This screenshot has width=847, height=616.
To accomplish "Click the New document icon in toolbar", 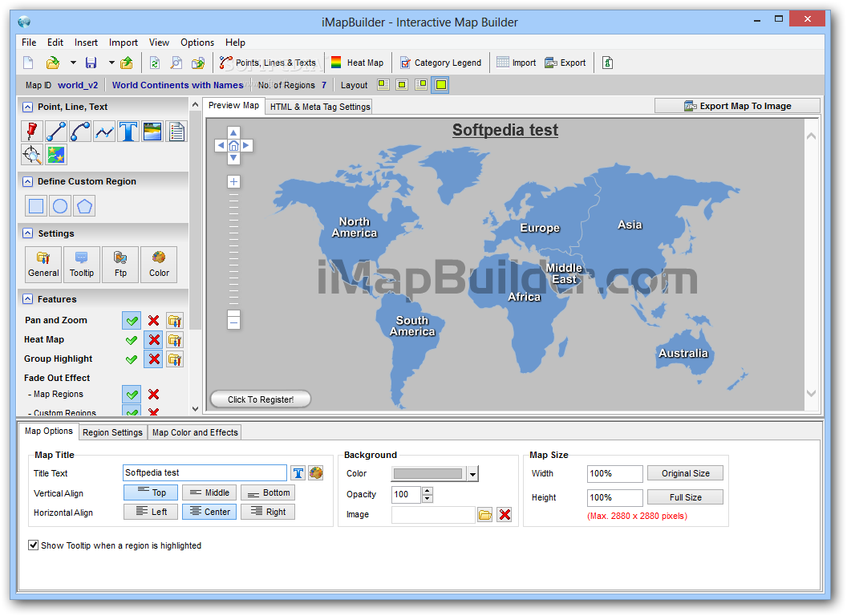I will click(28, 63).
